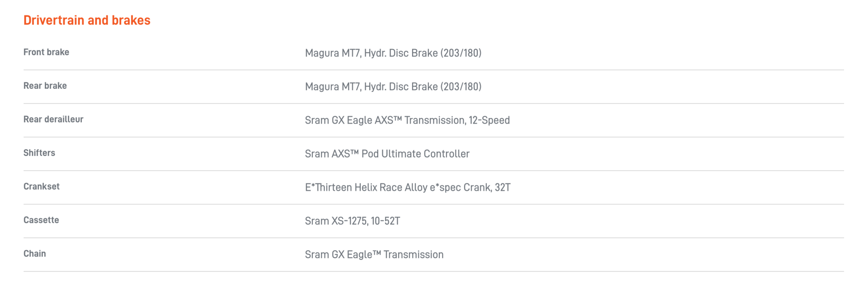Click the (203/180) rotor size in front brake row
The width and height of the screenshot is (868, 281).
click(x=461, y=53)
